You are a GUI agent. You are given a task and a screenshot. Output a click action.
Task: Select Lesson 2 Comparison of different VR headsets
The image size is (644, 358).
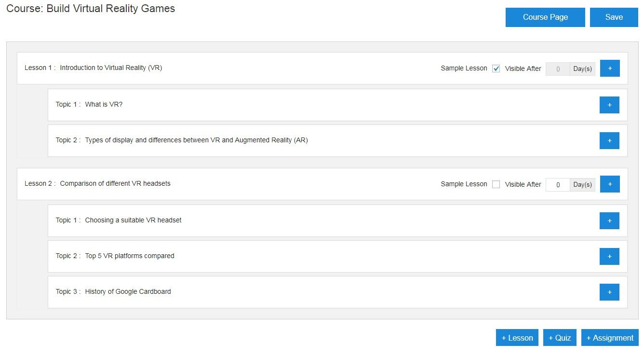click(x=115, y=184)
